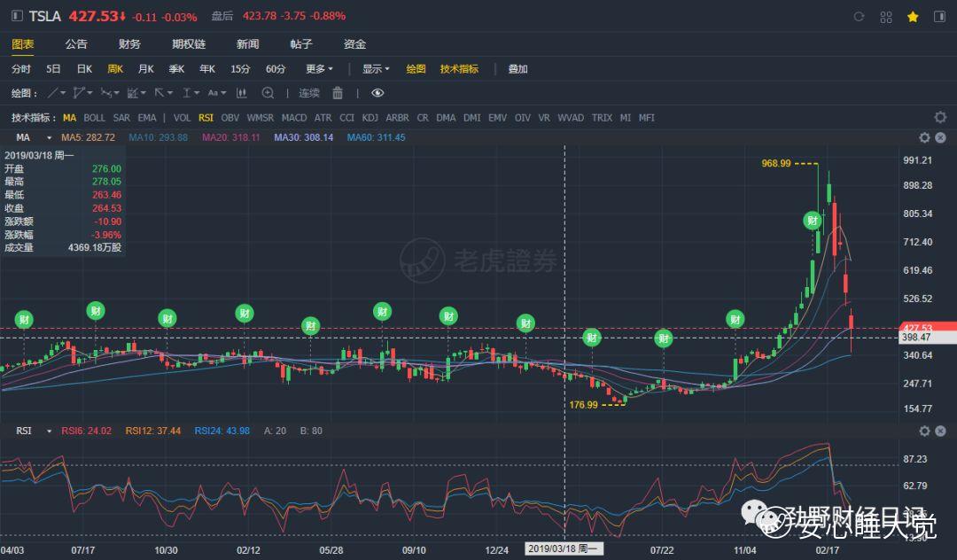Viewport: 957px width, 560px height.
Task: Select the measure/range tool
Action: click(187, 93)
